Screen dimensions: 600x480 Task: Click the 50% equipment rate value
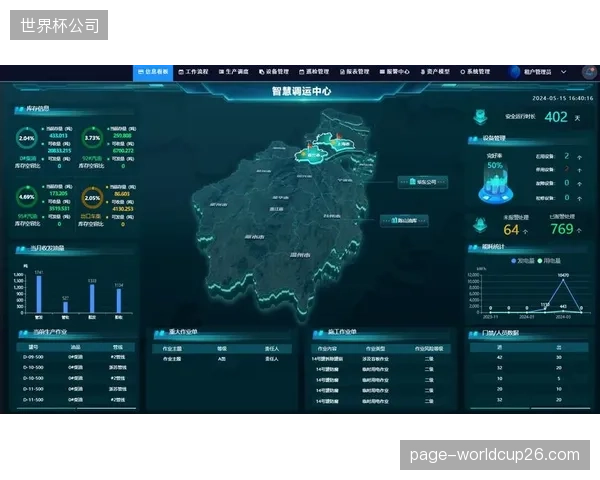[495, 165]
